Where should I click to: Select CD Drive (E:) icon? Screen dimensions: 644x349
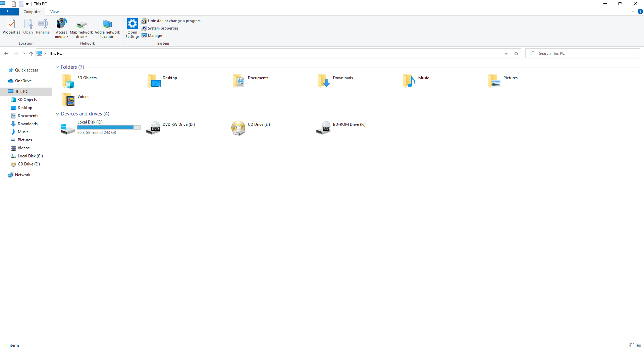[x=238, y=128]
